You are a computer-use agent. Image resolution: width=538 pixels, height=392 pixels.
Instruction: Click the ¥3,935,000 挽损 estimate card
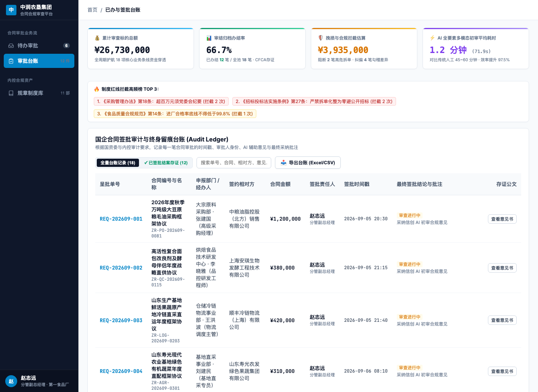pos(364,49)
